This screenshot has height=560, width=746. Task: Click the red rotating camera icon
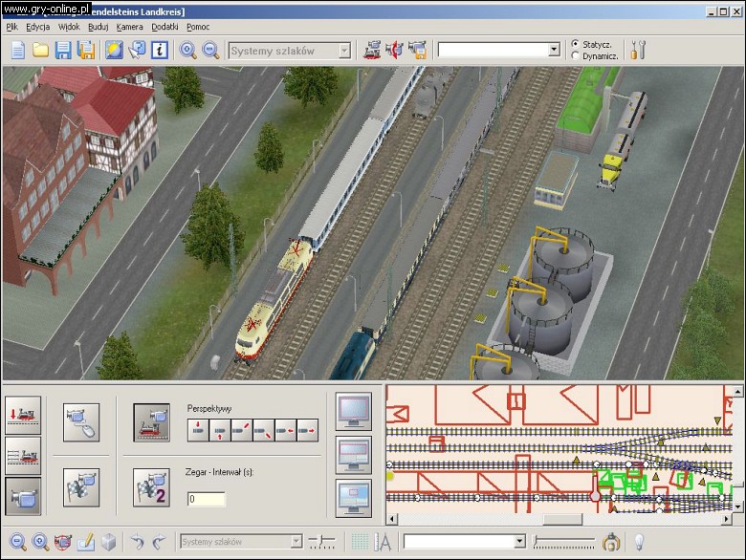[394, 50]
